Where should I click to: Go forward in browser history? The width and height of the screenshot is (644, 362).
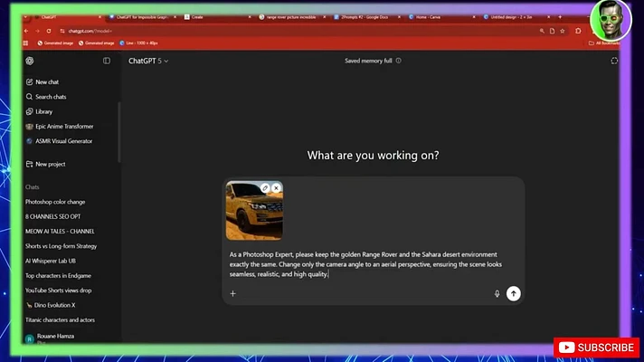[x=37, y=32]
